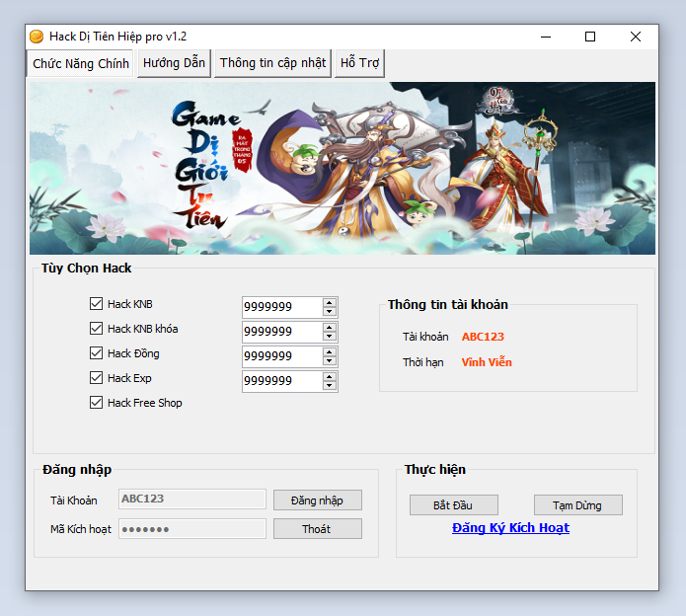Viewport: 686px width, 616px height.
Task: Click the Tạm Dừng button
Action: click(x=577, y=505)
